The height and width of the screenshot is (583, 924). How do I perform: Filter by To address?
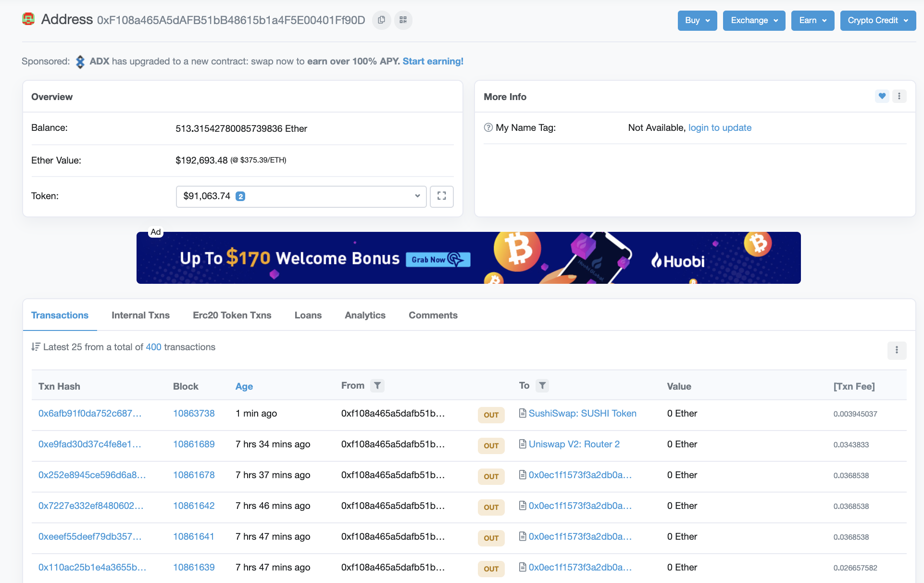tap(542, 385)
